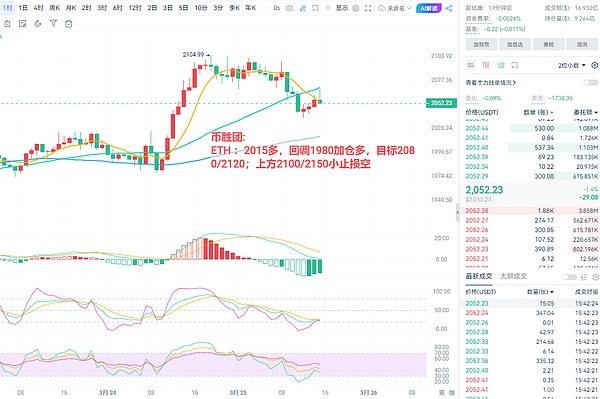Click the indicator palette icon
This screenshot has width=600, height=399.
pyautogui.click(x=38, y=24)
